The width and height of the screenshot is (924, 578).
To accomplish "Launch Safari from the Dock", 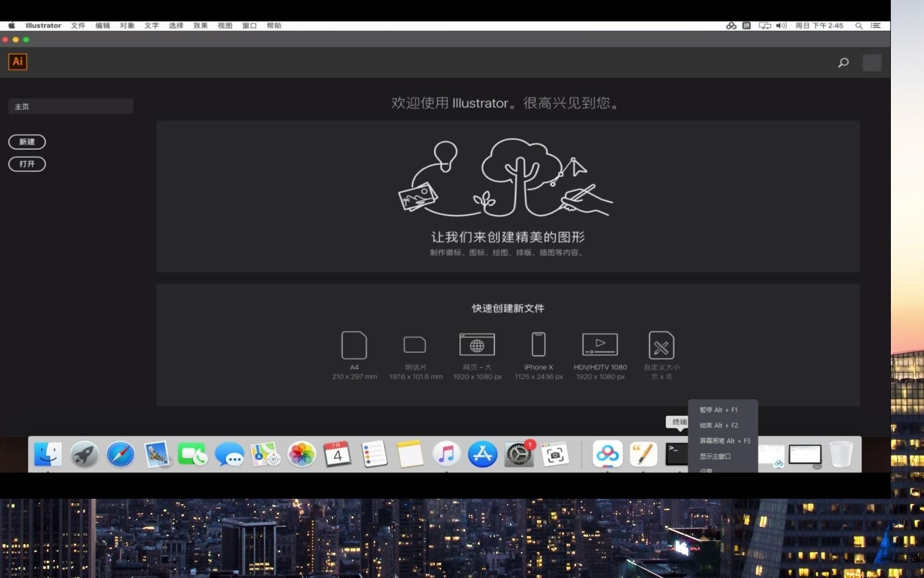I will 120,454.
